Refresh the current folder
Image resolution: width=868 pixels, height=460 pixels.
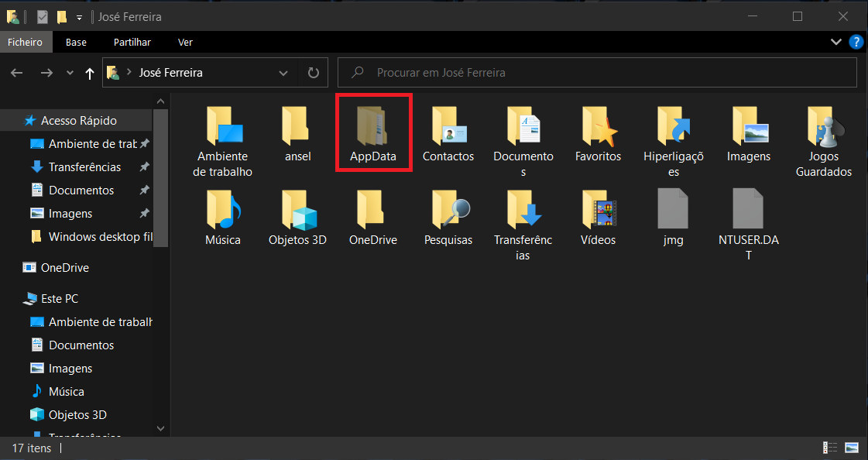(313, 73)
